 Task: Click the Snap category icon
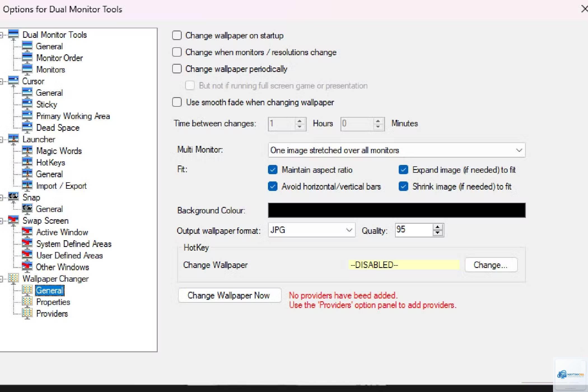pyautogui.click(x=13, y=197)
